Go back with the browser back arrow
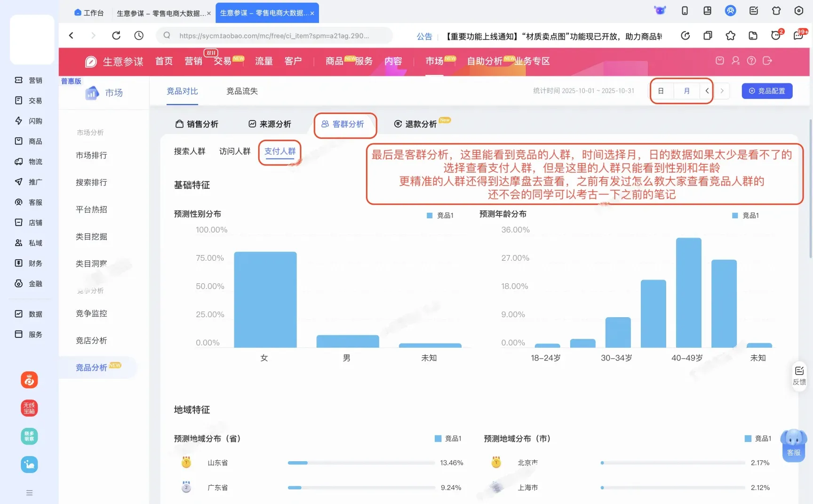Viewport: 813px width, 504px height. tap(72, 35)
